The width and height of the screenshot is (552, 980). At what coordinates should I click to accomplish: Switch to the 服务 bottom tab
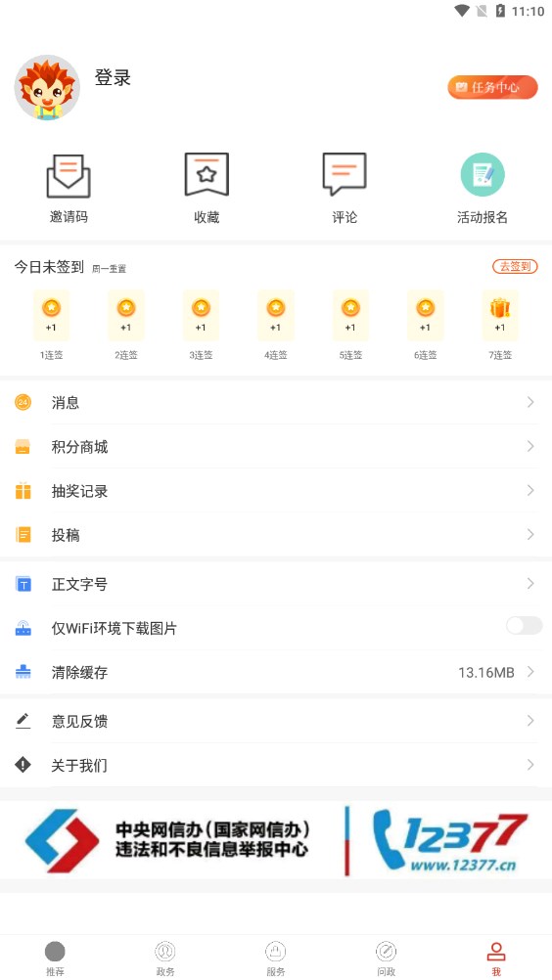[276, 958]
